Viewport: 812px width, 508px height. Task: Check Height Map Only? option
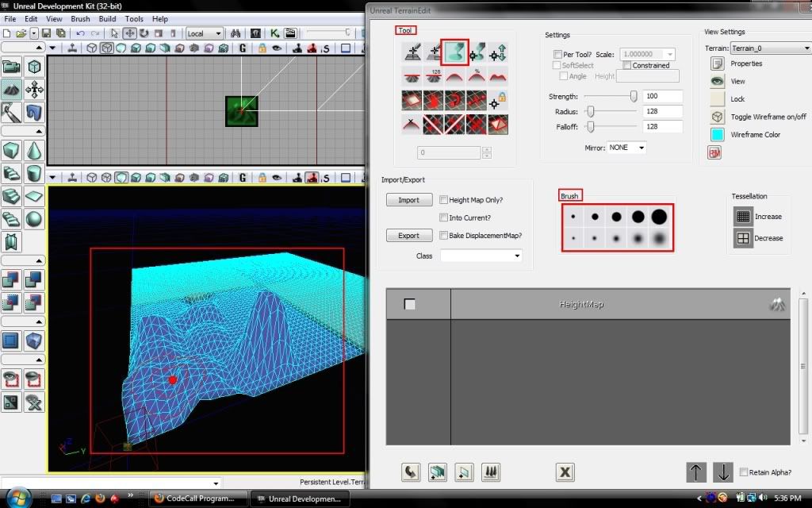[444, 199]
